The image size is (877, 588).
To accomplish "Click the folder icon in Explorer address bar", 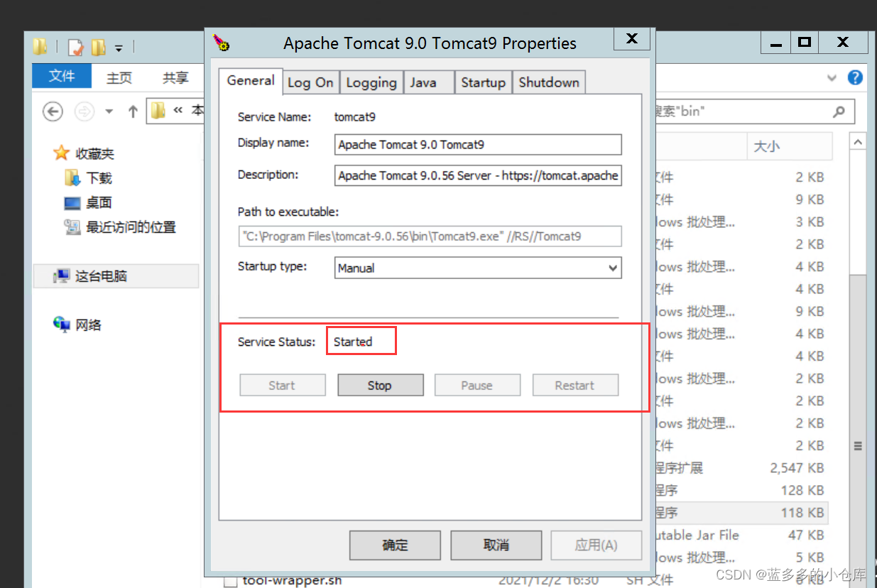I will point(158,110).
